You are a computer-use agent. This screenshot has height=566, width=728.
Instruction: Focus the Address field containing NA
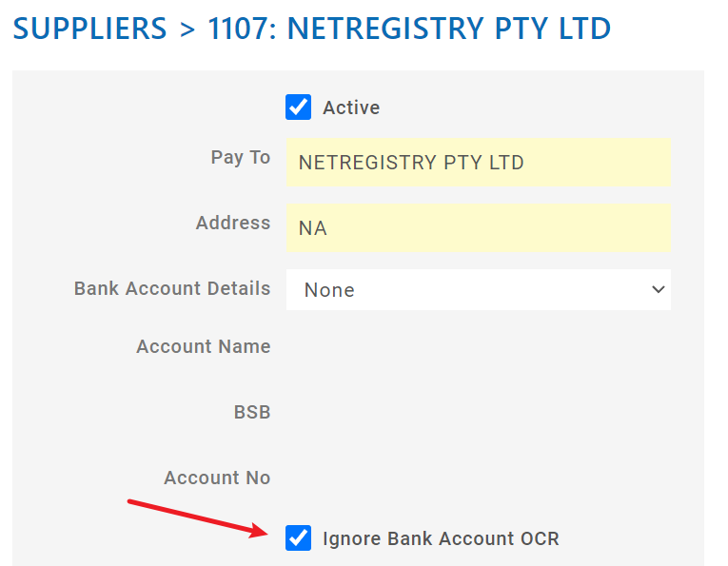(x=478, y=228)
